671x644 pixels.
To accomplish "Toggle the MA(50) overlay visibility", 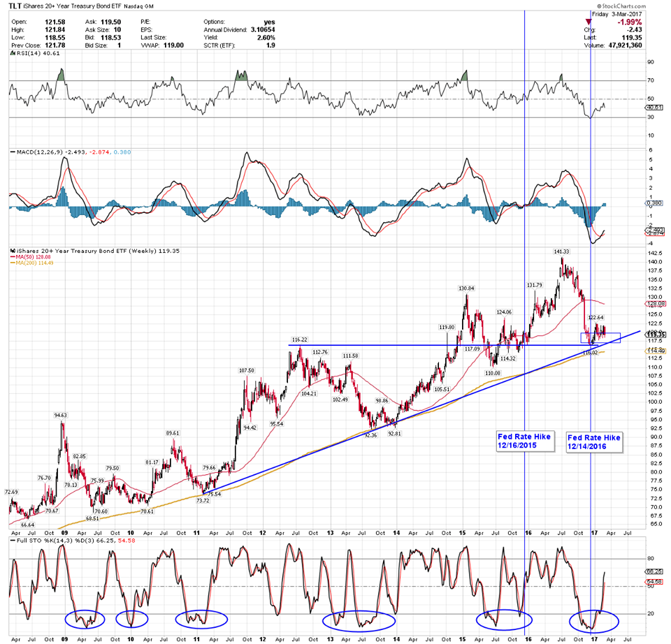I will click(31, 258).
